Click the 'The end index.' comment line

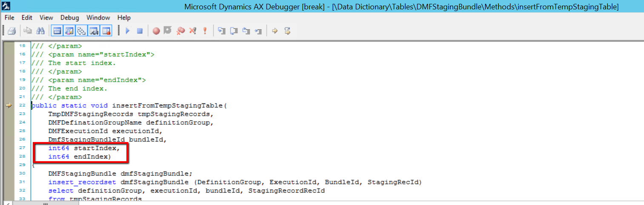tap(69, 88)
